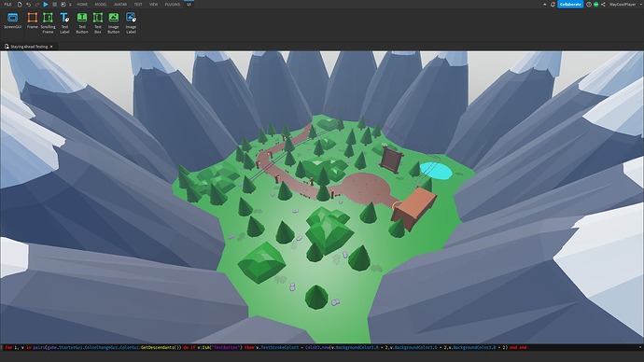
Task: Insert a Text Label element
Action: click(x=64, y=23)
